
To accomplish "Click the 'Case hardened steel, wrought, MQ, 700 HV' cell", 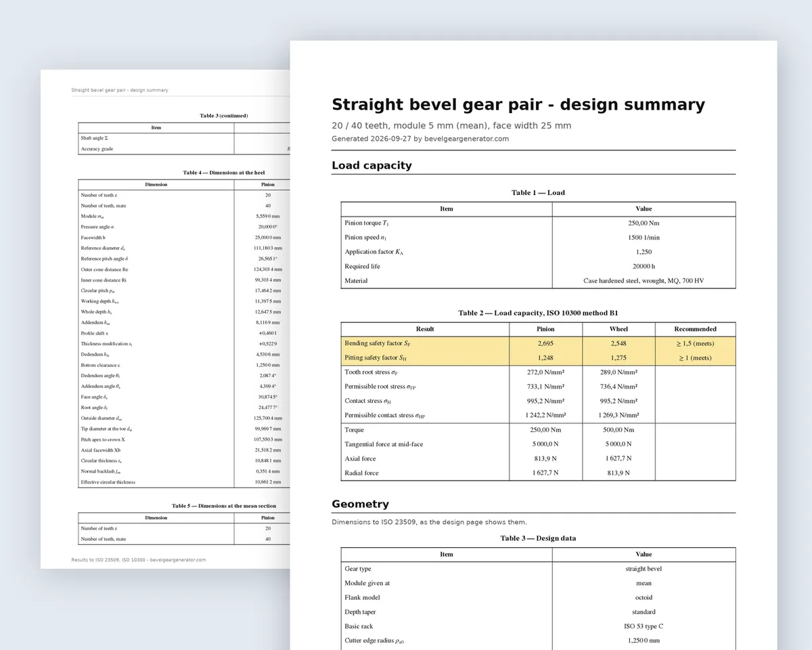I will pyautogui.click(x=644, y=280).
